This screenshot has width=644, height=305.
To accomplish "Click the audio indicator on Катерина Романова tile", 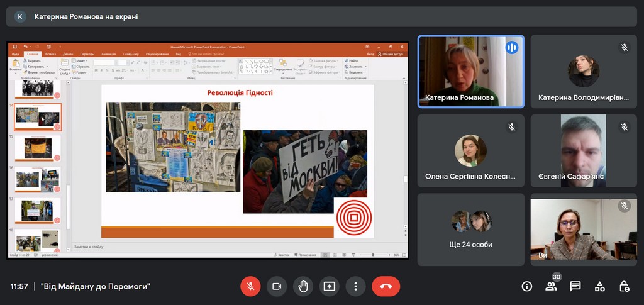I will (x=511, y=48).
